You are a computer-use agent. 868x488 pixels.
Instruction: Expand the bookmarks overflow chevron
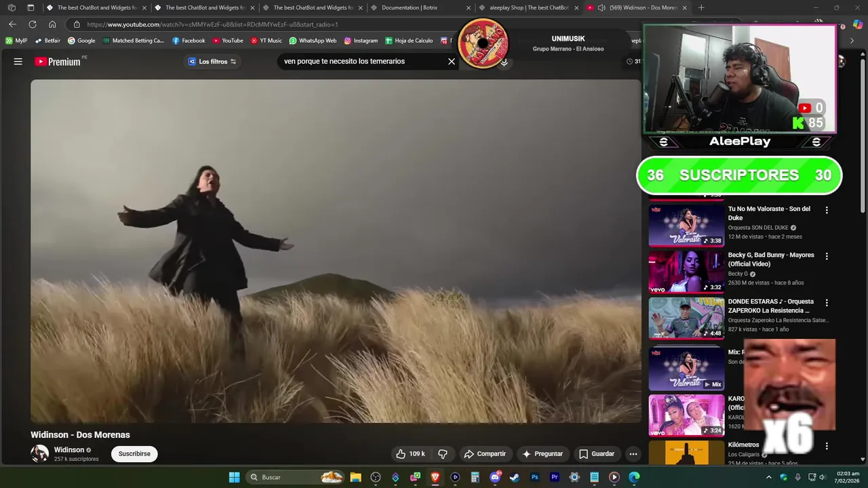coord(852,41)
